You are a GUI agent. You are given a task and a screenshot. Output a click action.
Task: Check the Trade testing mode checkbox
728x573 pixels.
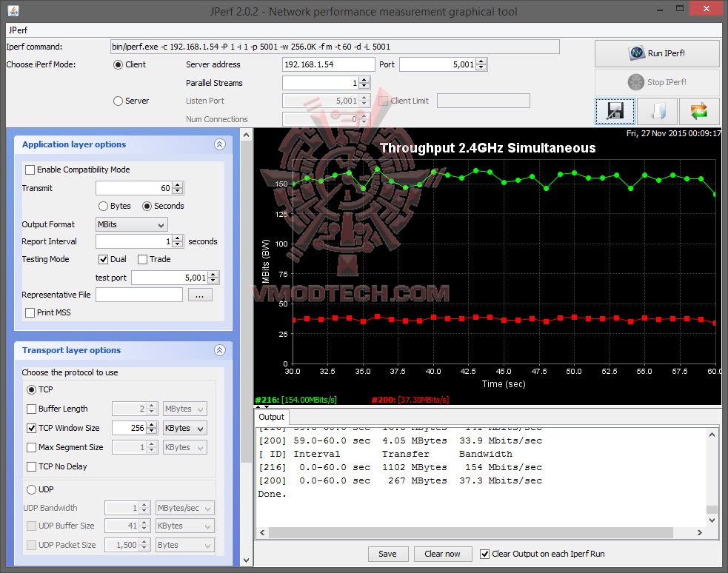142,259
